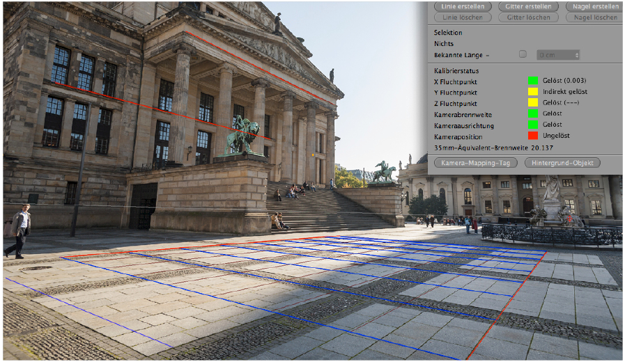The image size is (625, 364).
Task: Select the red line along the portico roof
Action: click(259, 68)
